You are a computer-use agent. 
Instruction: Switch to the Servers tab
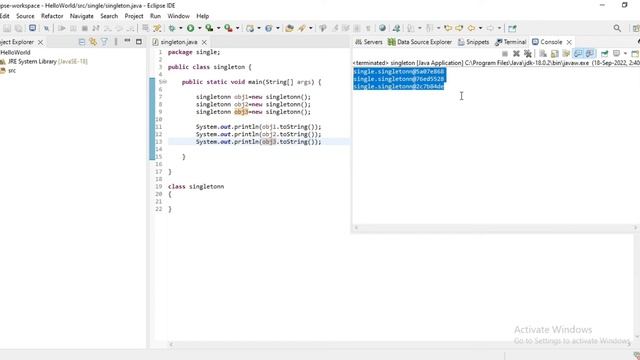pyautogui.click(x=369, y=42)
